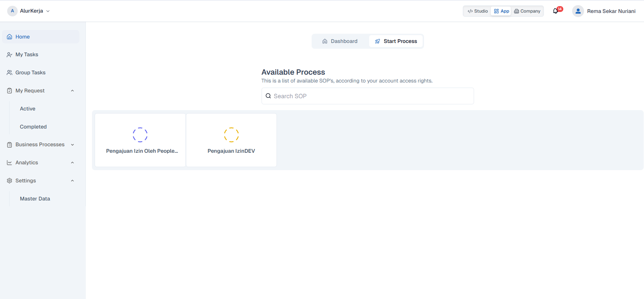This screenshot has height=299, width=644.
Task: Expand the Business Processes section chevron
Action: point(73,145)
